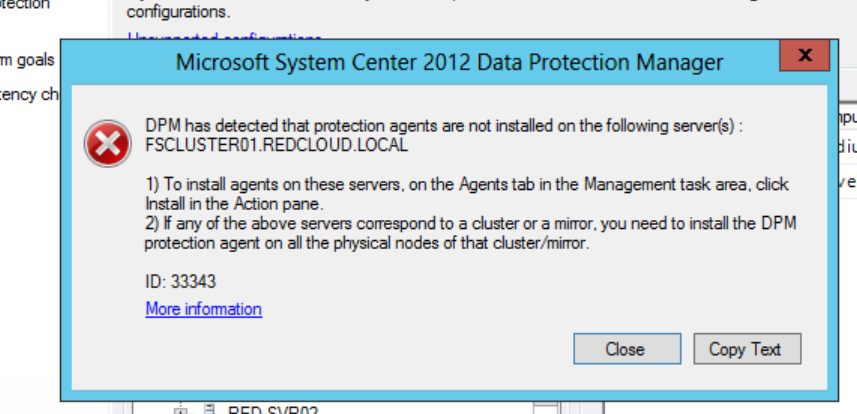
Task: Click the consistency check item in the left pane
Action: (x=30, y=94)
